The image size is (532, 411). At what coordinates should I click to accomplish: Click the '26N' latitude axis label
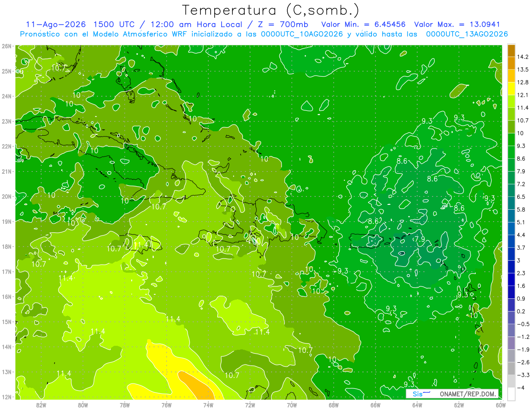pos(6,46)
